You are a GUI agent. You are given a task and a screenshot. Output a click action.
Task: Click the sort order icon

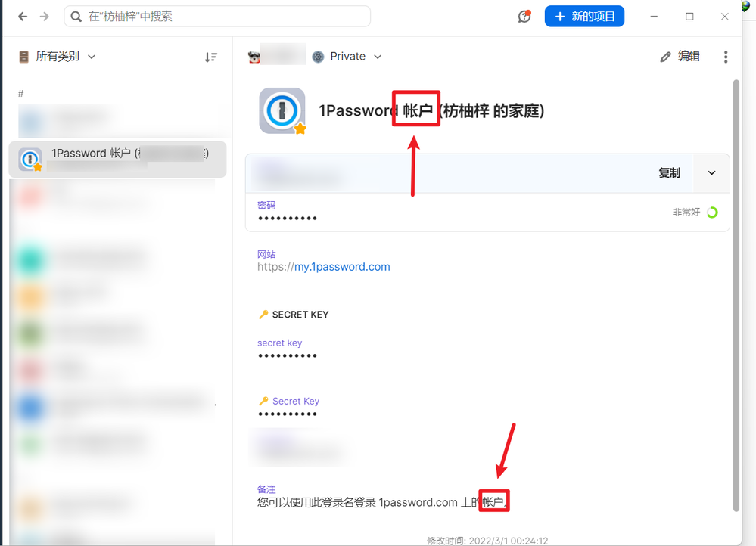[211, 57]
